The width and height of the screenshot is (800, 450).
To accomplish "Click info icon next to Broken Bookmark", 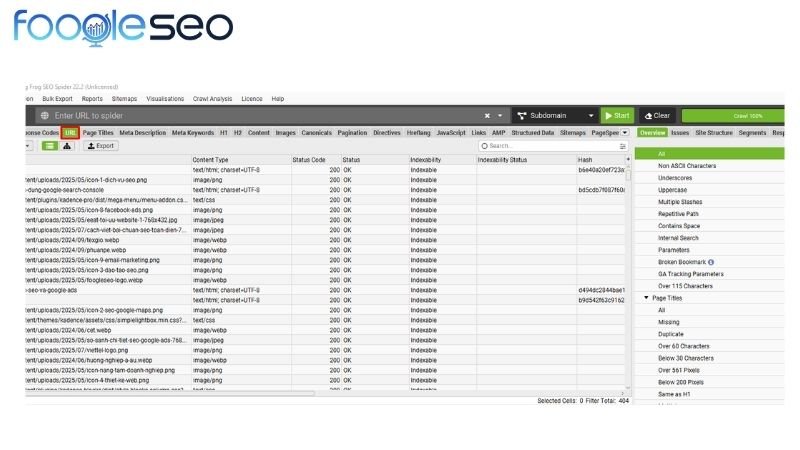I will [711, 262].
